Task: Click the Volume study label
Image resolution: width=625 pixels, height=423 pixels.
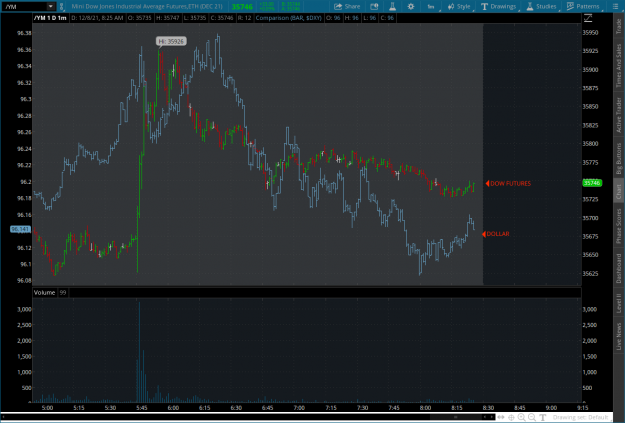Action: (44, 293)
